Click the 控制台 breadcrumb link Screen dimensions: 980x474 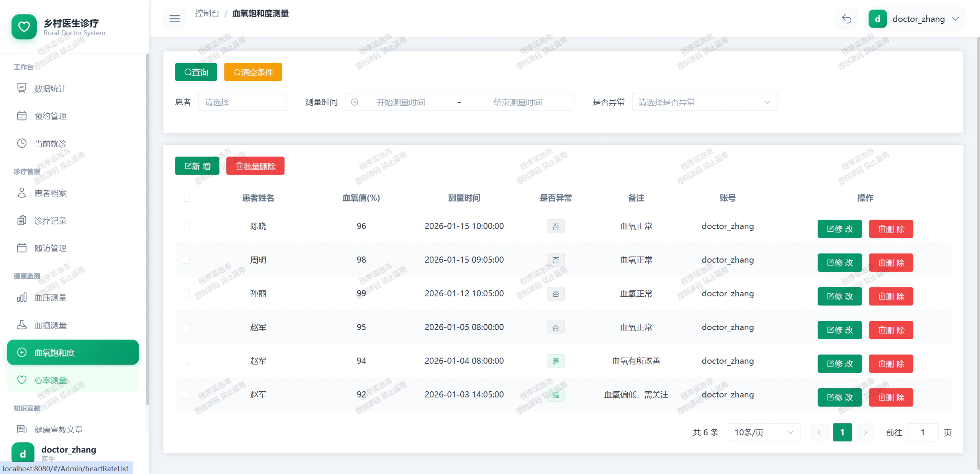click(207, 13)
